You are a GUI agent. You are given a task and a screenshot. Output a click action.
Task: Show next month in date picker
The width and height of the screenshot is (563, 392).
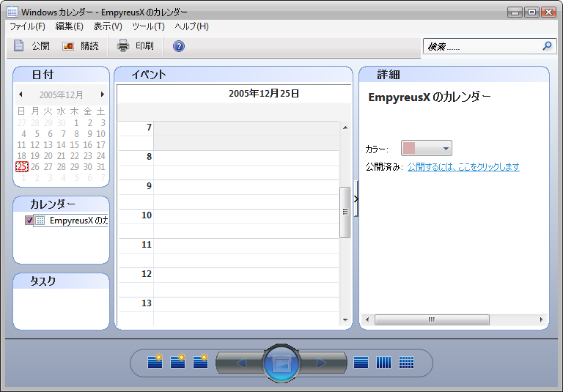103,95
